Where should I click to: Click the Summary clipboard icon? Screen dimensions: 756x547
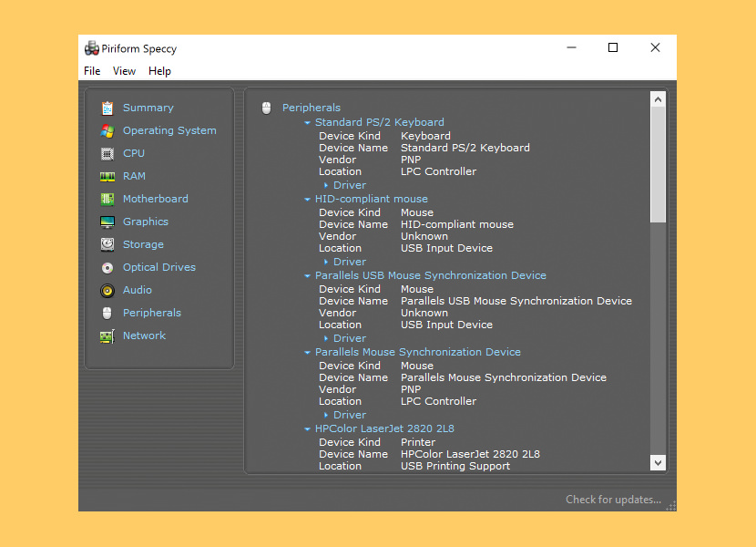[x=107, y=108]
